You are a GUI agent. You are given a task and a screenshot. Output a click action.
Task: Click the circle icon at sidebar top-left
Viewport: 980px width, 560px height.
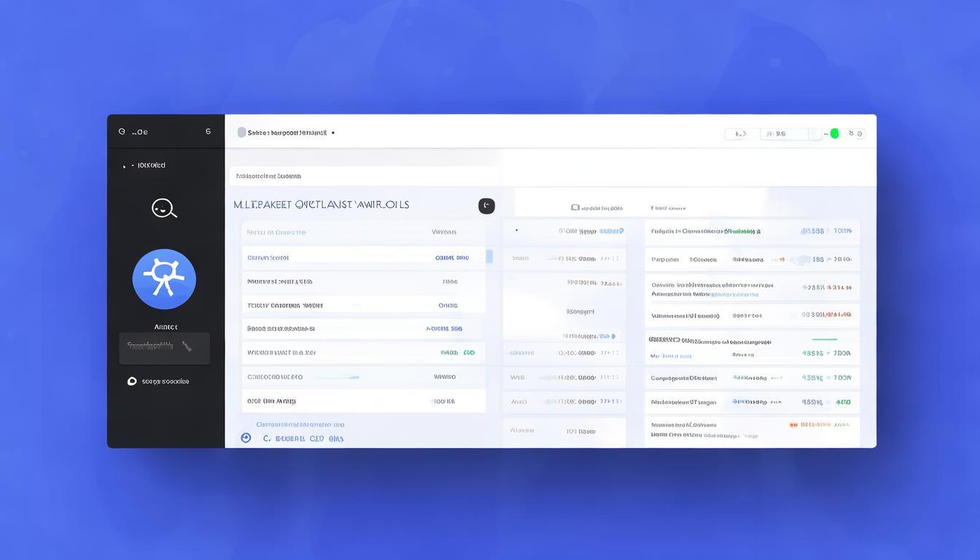122,132
